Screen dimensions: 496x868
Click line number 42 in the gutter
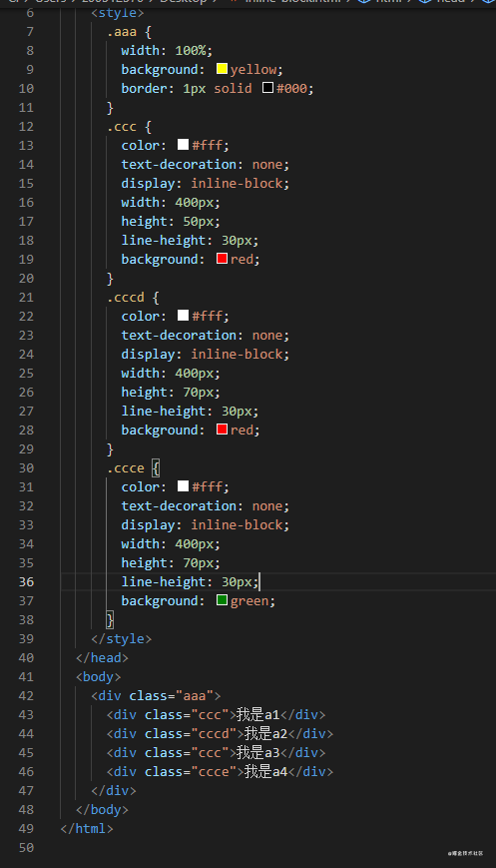click(26, 696)
